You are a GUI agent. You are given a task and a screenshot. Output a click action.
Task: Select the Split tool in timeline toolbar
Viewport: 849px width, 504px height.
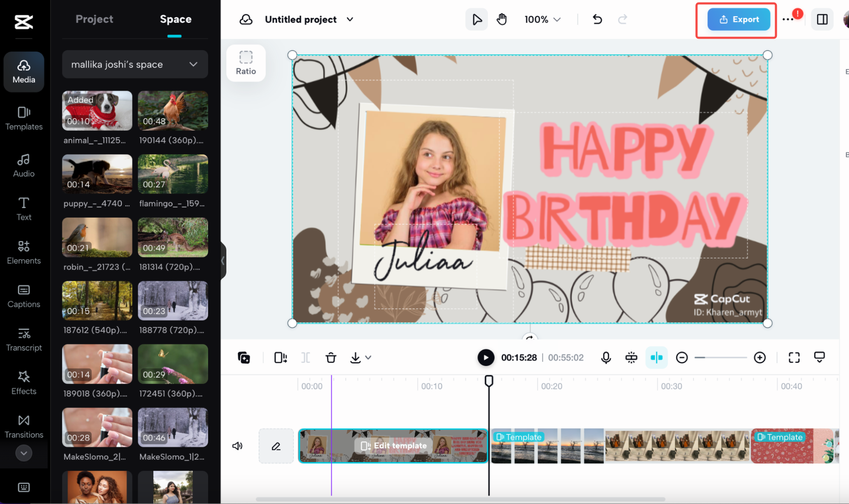(305, 358)
